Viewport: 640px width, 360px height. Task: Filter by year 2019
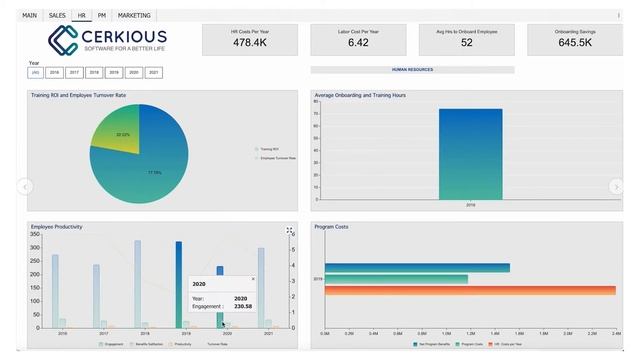tap(114, 73)
